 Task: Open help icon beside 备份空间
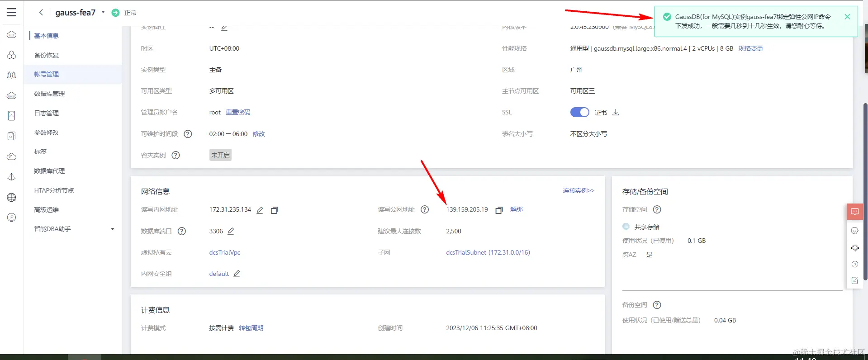657,305
